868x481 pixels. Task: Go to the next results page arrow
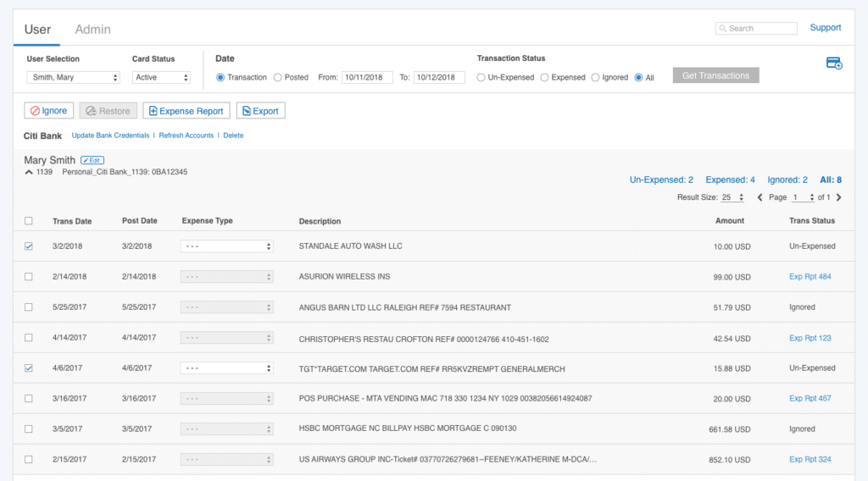(x=838, y=197)
